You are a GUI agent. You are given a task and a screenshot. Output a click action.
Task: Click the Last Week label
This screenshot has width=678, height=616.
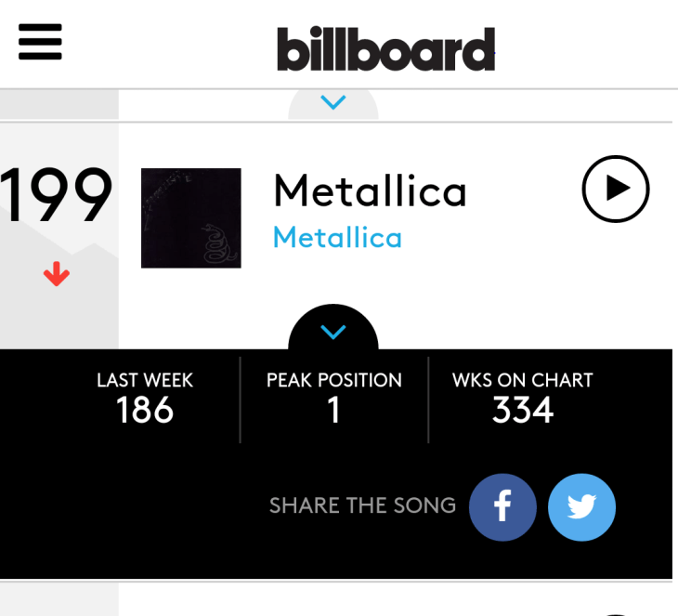tap(145, 380)
